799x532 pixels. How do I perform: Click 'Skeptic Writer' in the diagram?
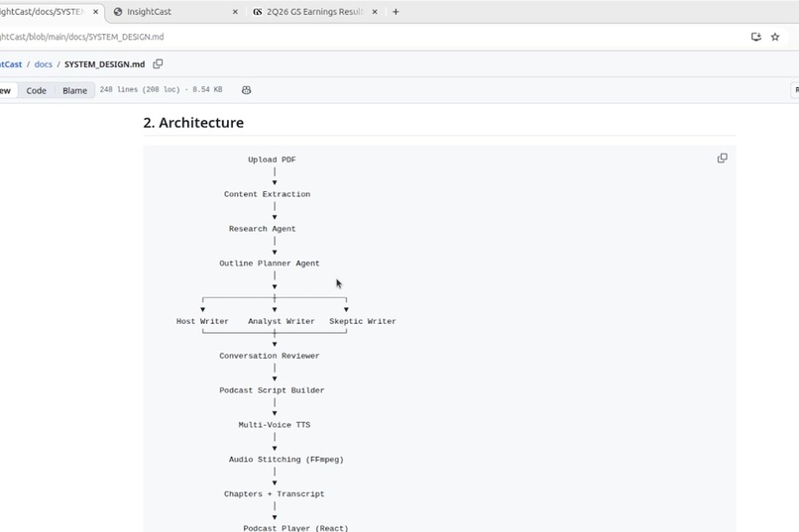(x=362, y=321)
